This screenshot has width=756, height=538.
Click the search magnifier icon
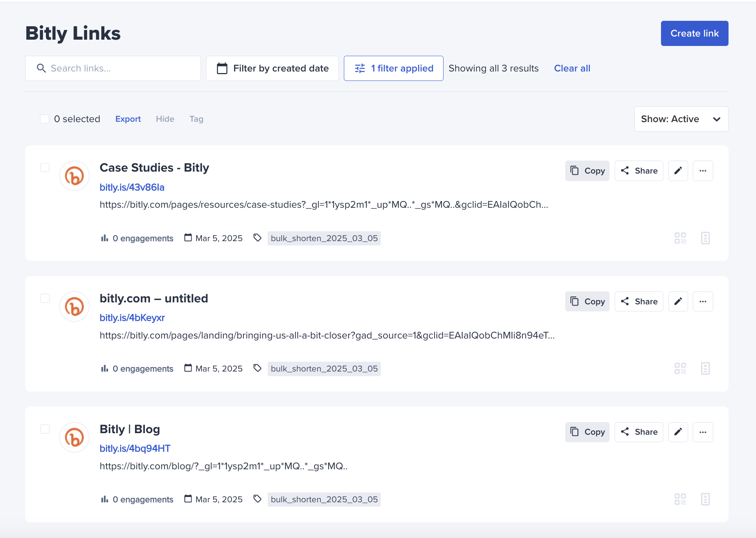tap(41, 68)
